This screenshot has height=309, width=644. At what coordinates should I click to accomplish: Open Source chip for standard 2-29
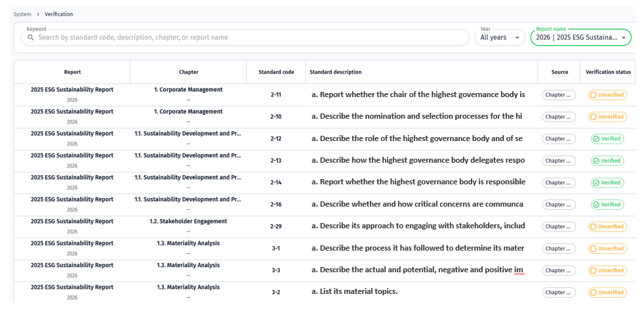pos(559,226)
